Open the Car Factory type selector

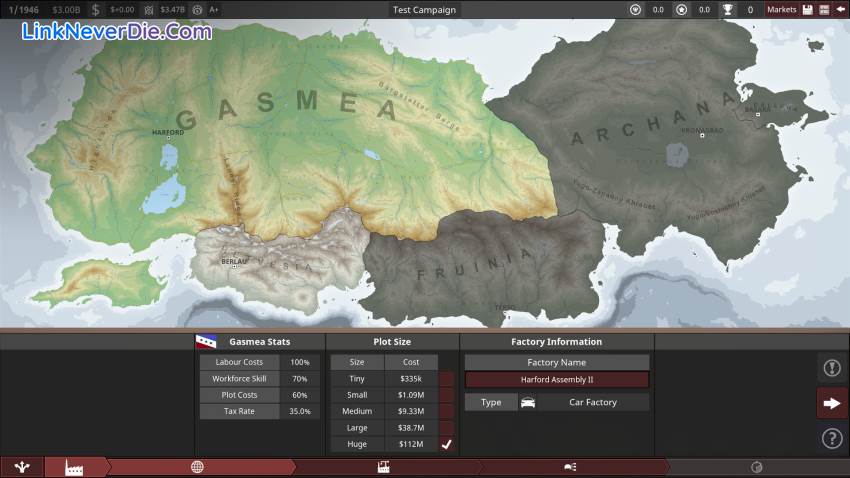tap(593, 402)
